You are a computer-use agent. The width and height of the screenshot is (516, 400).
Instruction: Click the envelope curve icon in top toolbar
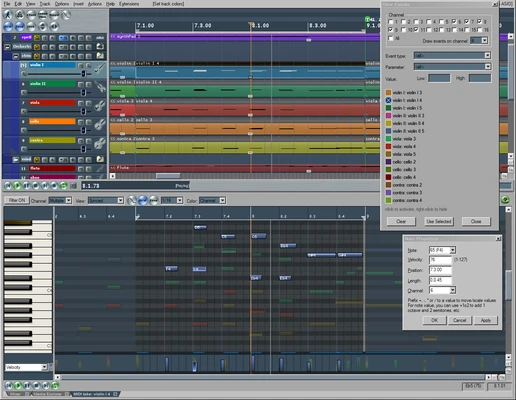coord(66,15)
